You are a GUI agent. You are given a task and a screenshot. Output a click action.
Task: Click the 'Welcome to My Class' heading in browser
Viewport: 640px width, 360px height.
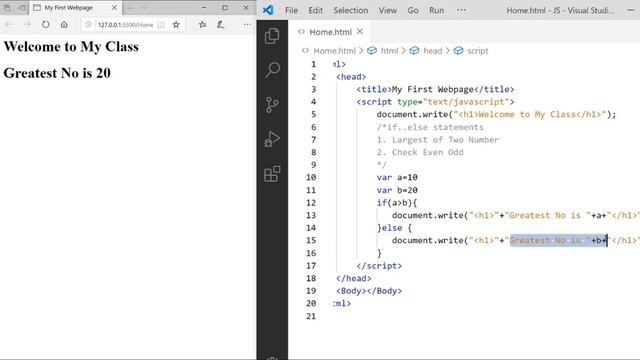point(71,47)
